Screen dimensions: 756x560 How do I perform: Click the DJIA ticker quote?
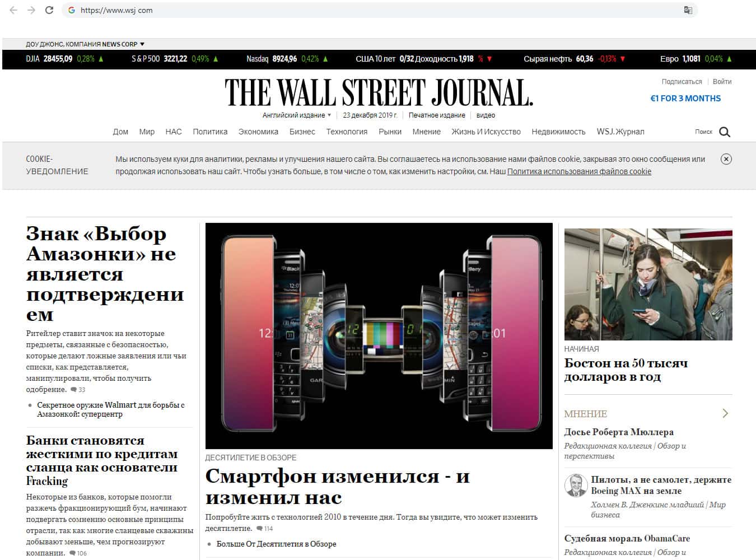[65, 59]
